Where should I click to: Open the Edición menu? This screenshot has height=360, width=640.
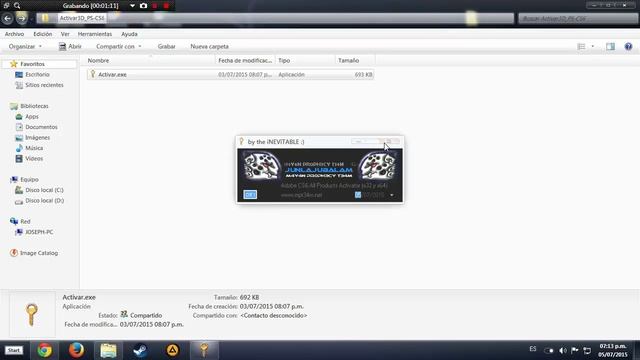[x=42, y=34]
